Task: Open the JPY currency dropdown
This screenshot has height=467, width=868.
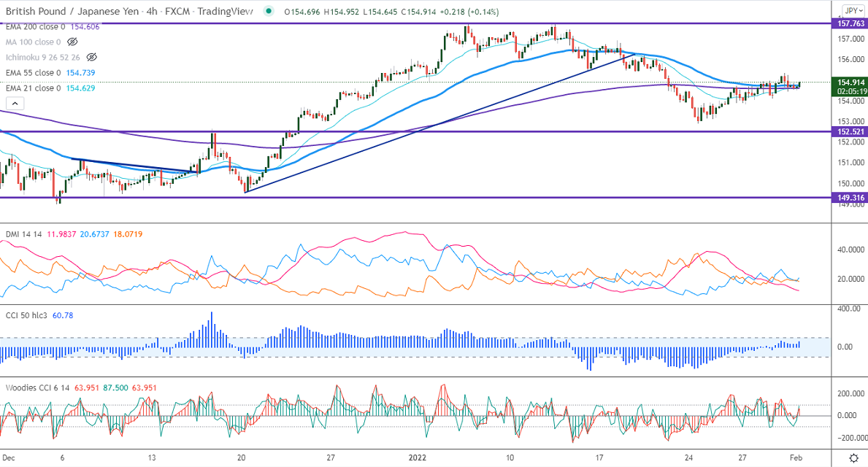Action: coord(850,10)
